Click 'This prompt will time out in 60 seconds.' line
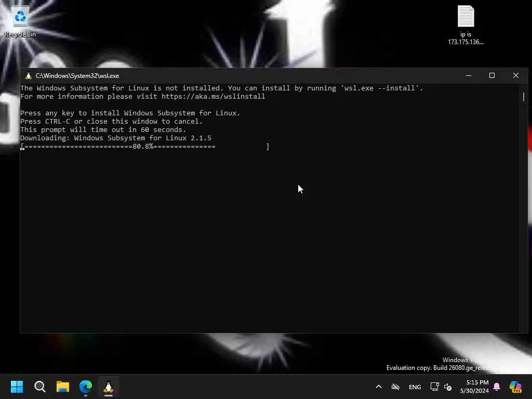The image size is (532, 399). click(103, 129)
